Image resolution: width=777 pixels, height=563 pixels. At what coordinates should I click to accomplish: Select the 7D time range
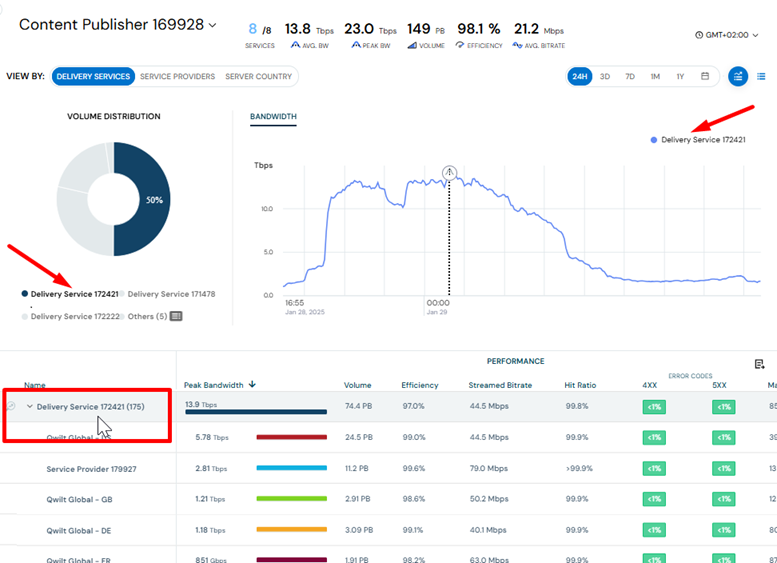click(x=630, y=76)
